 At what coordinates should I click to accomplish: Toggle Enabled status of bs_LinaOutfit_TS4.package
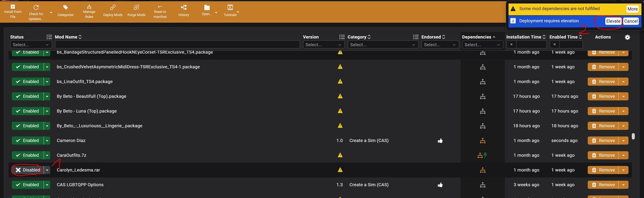(28, 82)
